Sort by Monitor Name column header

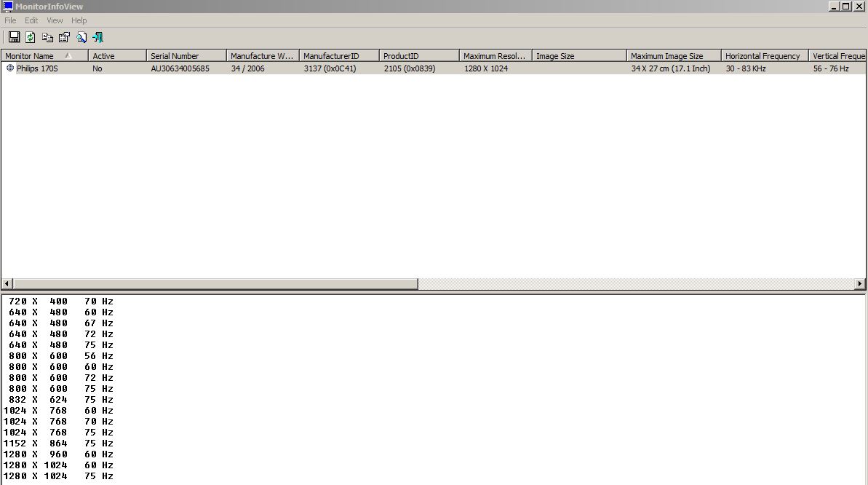pos(44,56)
